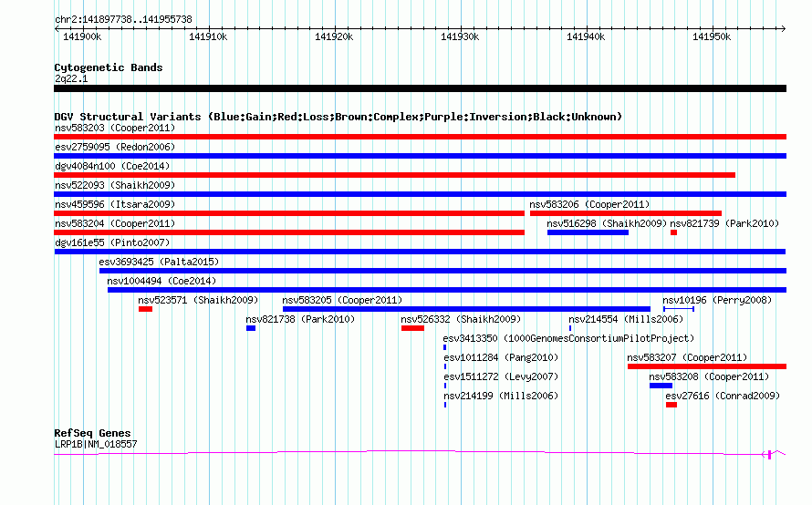Viewport: 812px width, 505px height.
Task: Open the LRP1B|NM_018557 gene label
Action: (x=96, y=444)
